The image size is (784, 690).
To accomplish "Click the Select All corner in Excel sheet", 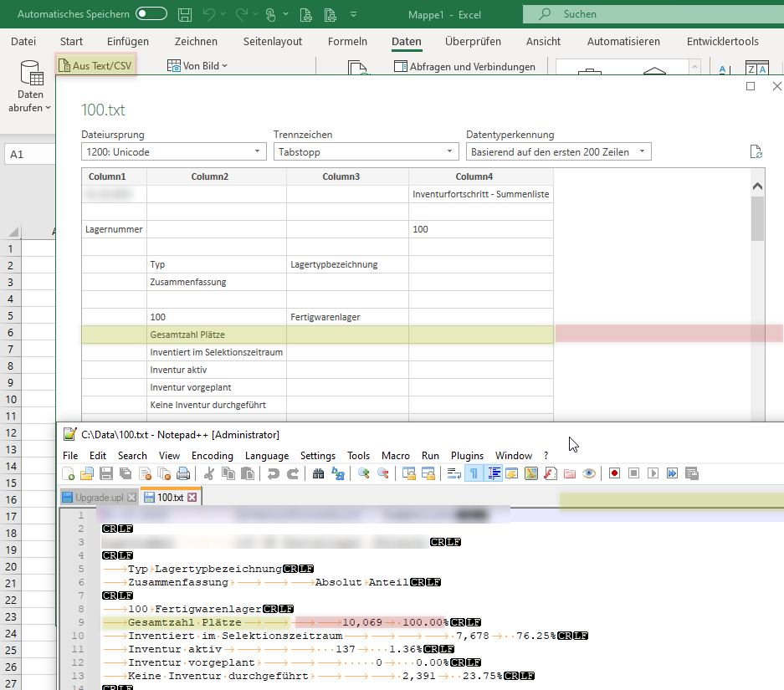I will point(13,232).
